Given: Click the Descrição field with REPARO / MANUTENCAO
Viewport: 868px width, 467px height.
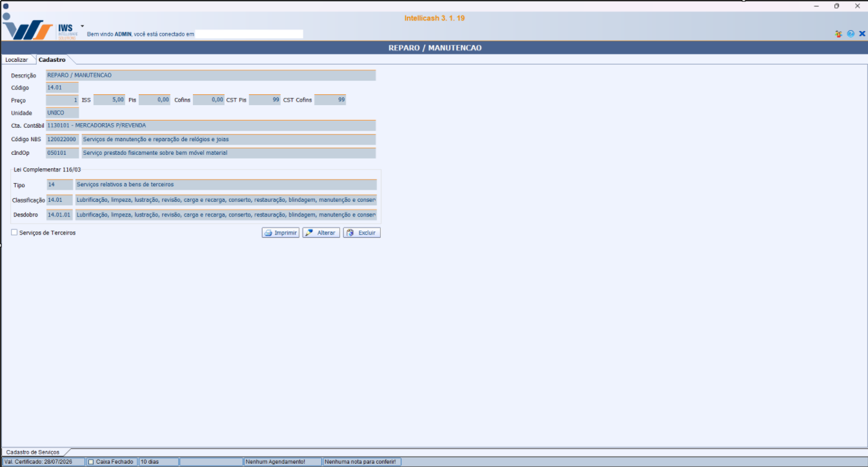Looking at the screenshot, I should tap(210, 75).
